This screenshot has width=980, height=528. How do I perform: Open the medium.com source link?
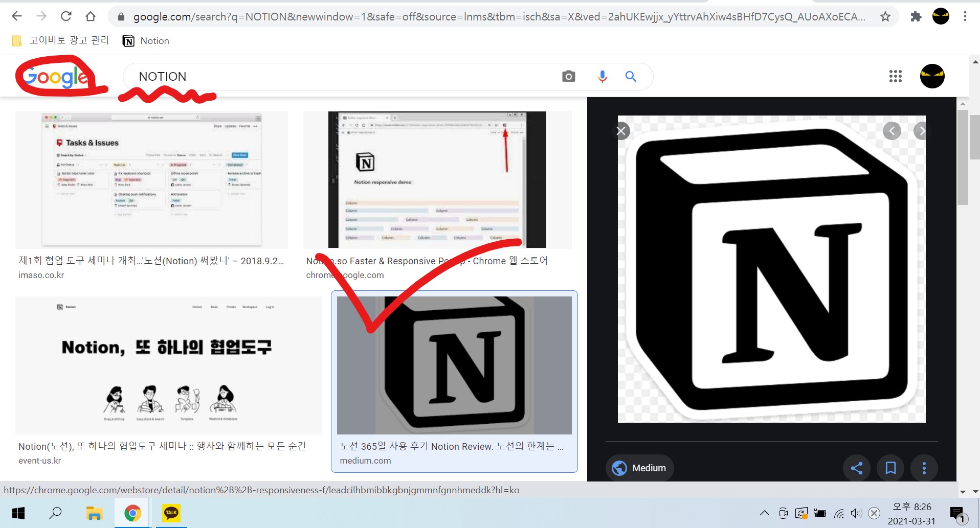coord(365,461)
